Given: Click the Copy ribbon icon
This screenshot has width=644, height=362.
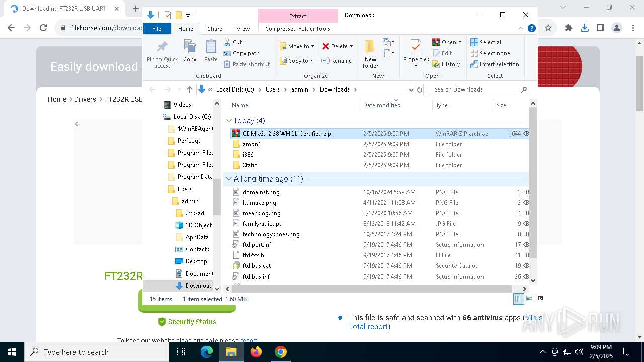Looking at the screenshot, I should (x=190, y=51).
